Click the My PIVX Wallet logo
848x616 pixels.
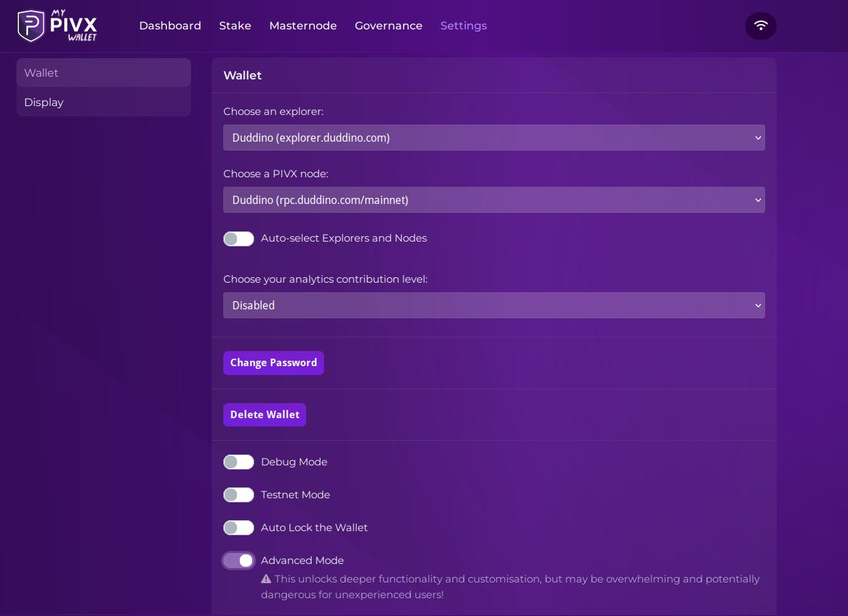(x=58, y=25)
